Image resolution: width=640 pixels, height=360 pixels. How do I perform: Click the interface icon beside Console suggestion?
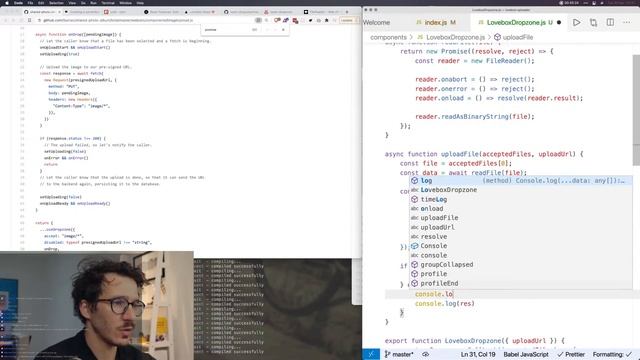(x=415, y=246)
